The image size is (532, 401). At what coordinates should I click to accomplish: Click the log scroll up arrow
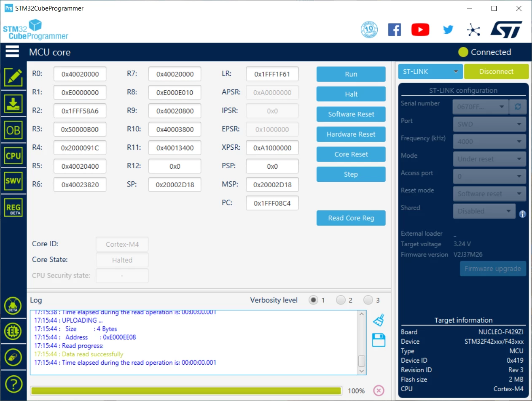coord(361,315)
